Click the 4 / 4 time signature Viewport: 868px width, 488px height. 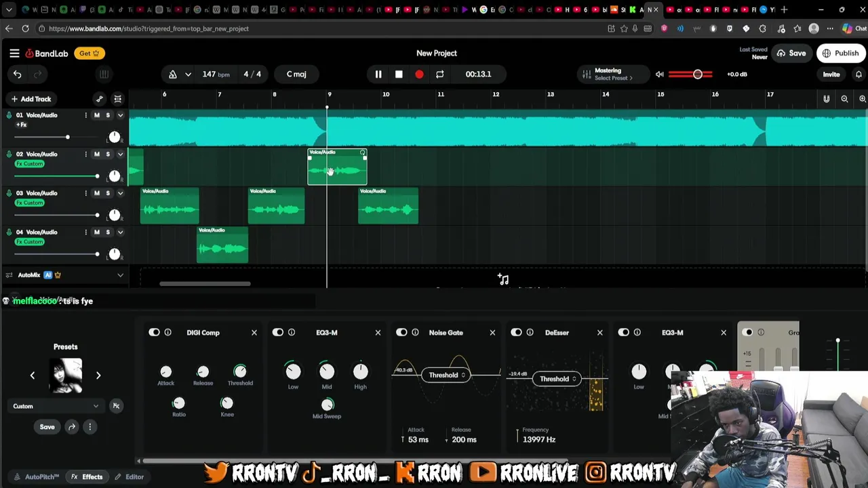(252, 75)
